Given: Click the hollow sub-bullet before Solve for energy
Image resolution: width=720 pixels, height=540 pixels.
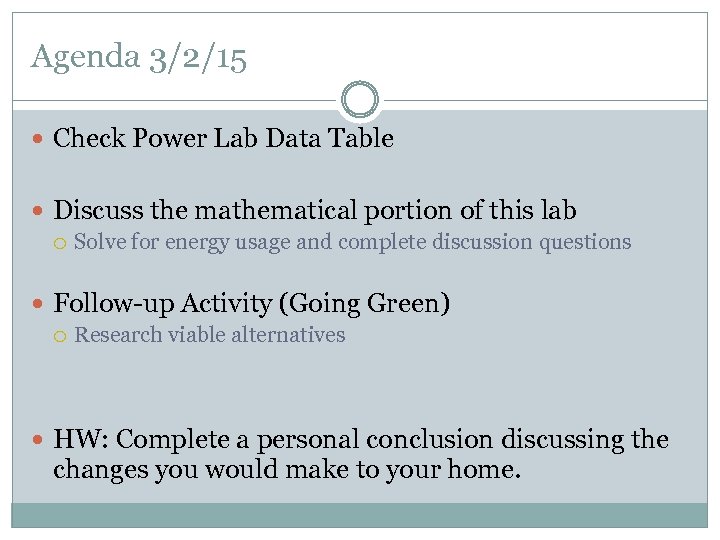Looking at the screenshot, I should [x=61, y=243].
